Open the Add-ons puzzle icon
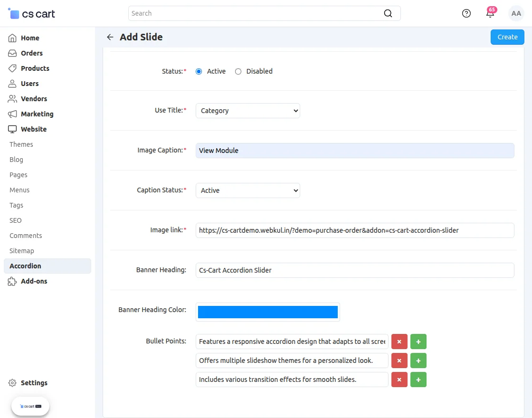 11,281
